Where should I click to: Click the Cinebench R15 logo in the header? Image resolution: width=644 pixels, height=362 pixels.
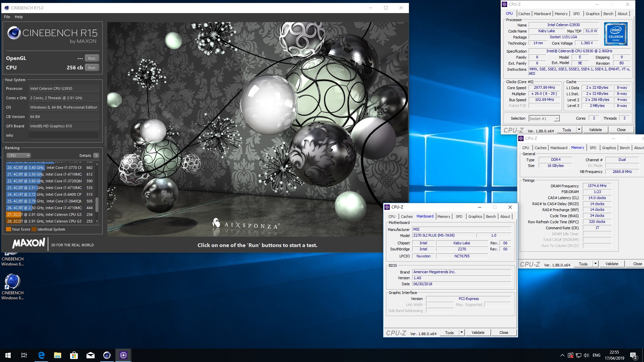pyautogui.click(x=52, y=35)
